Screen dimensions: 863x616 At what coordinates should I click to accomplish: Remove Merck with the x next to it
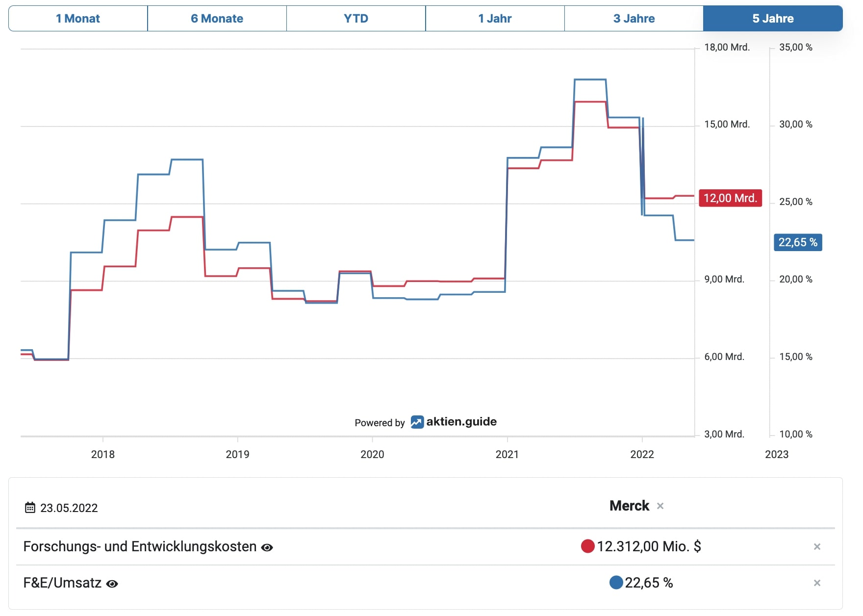point(660,506)
